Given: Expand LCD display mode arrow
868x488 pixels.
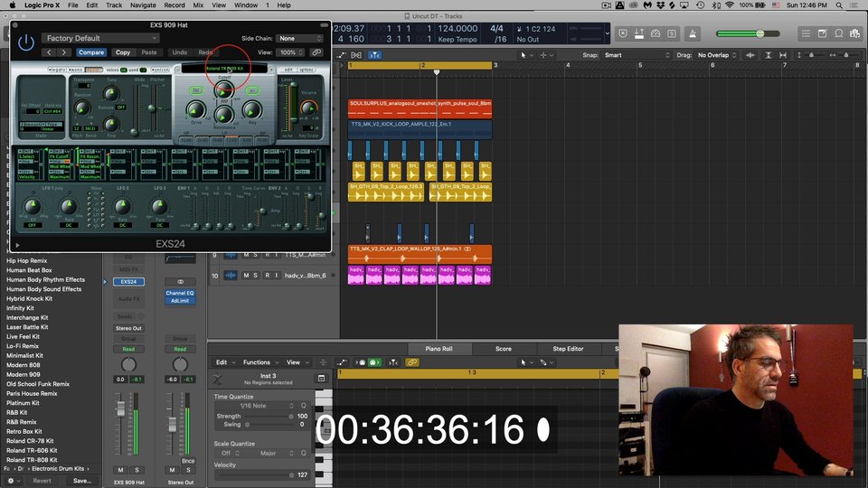Looking at the screenshot, I should click(608, 33).
